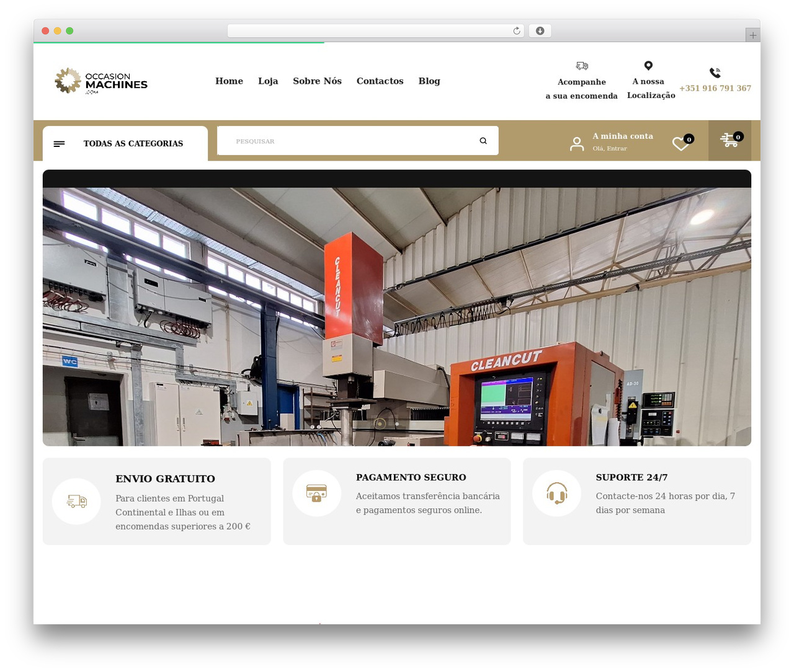Select the 'SUPORTE 24/7' heading
The width and height of the screenshot is (794, 672).
click(x=631, y=477)
